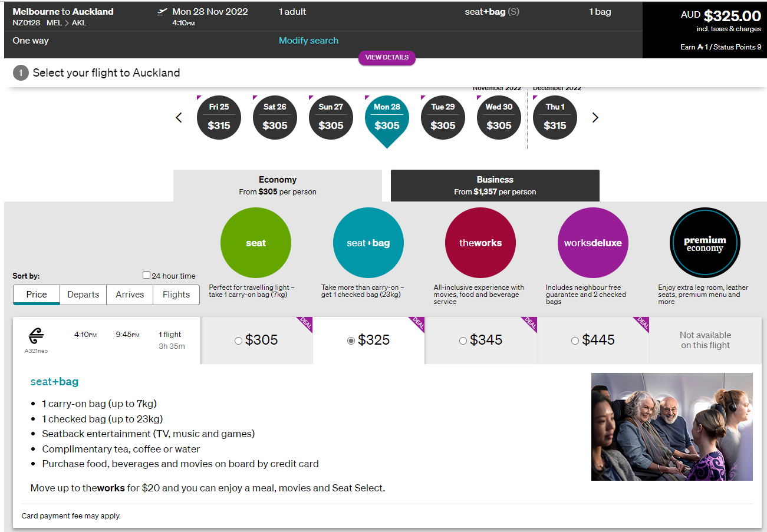Sort flights by Arrives
This screenshot has width=767, height=532.
click(x=130, y=295)
